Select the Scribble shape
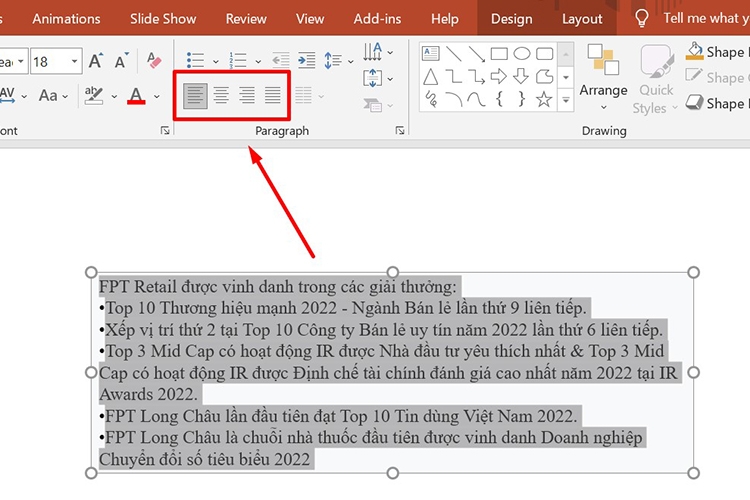Screen dimensions: 750x500 point(430,99)
